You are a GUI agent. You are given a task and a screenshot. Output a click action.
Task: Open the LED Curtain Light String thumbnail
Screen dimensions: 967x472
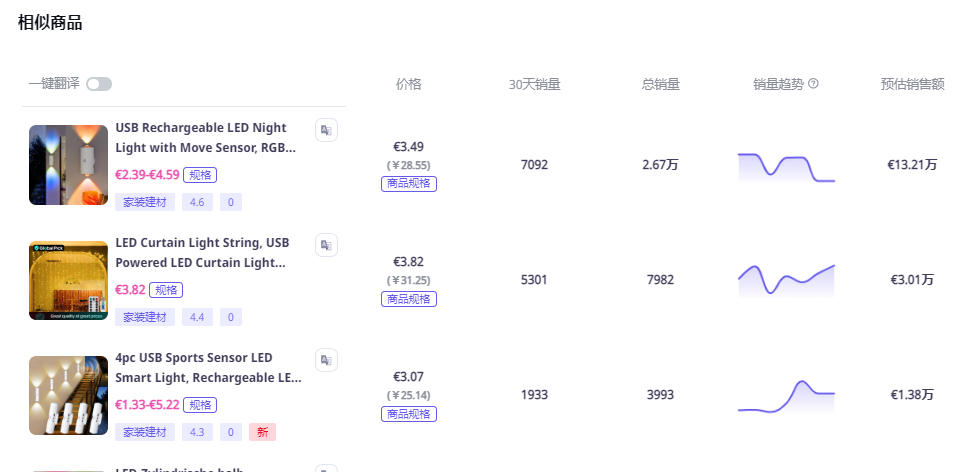point(68,280)
